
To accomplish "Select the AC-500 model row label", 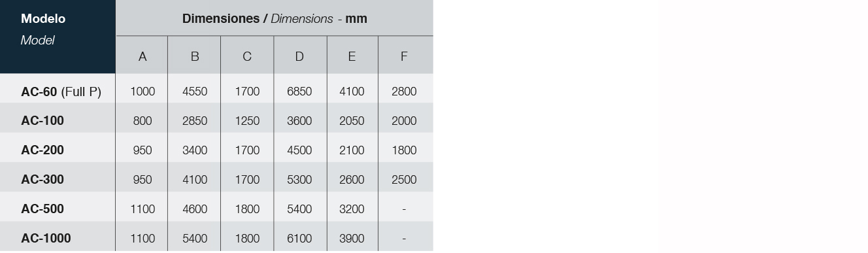I will coord(42,209).
